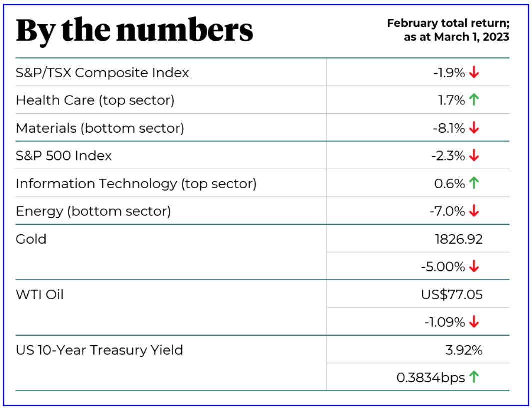
Task: Click the red down arrow beside -1.9%
Action: pyautogui.click(x=474, y=73)
